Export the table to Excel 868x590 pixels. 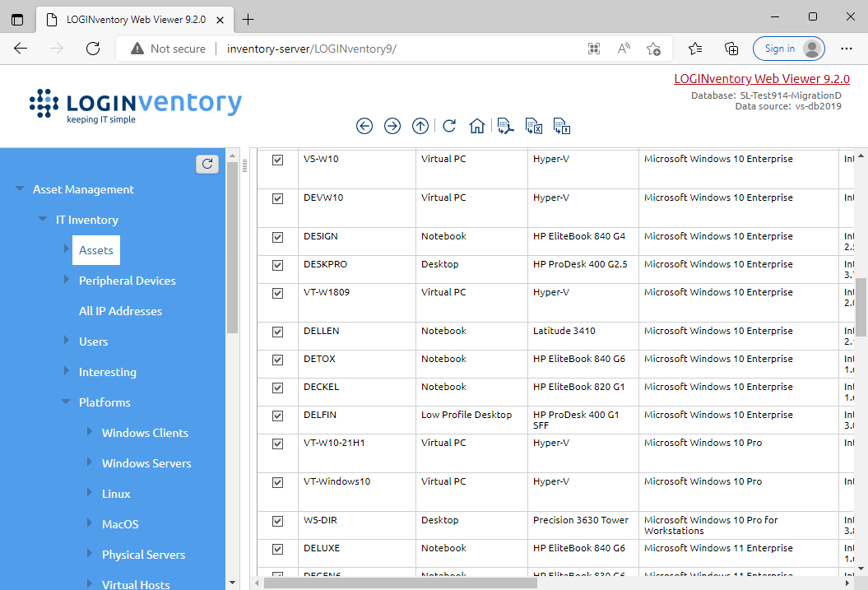tap(534, 126)
